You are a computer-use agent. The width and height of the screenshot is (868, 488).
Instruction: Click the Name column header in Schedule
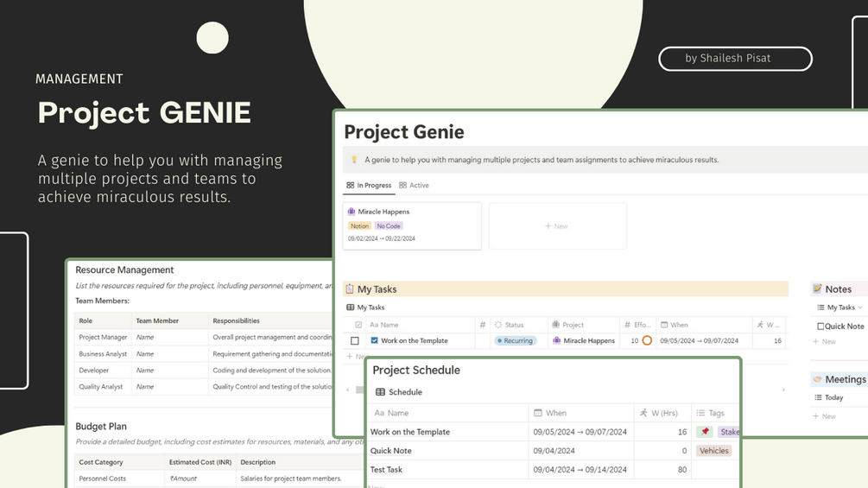(391, 413)
